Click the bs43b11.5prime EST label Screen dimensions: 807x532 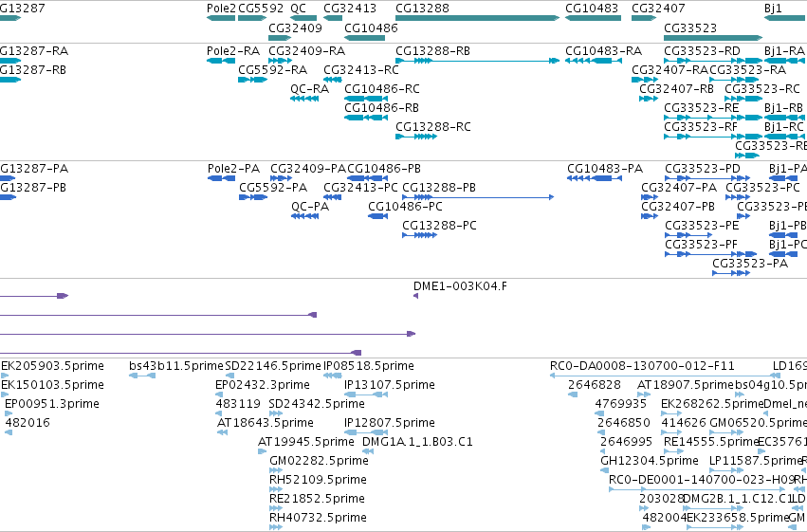coord(176,366)
